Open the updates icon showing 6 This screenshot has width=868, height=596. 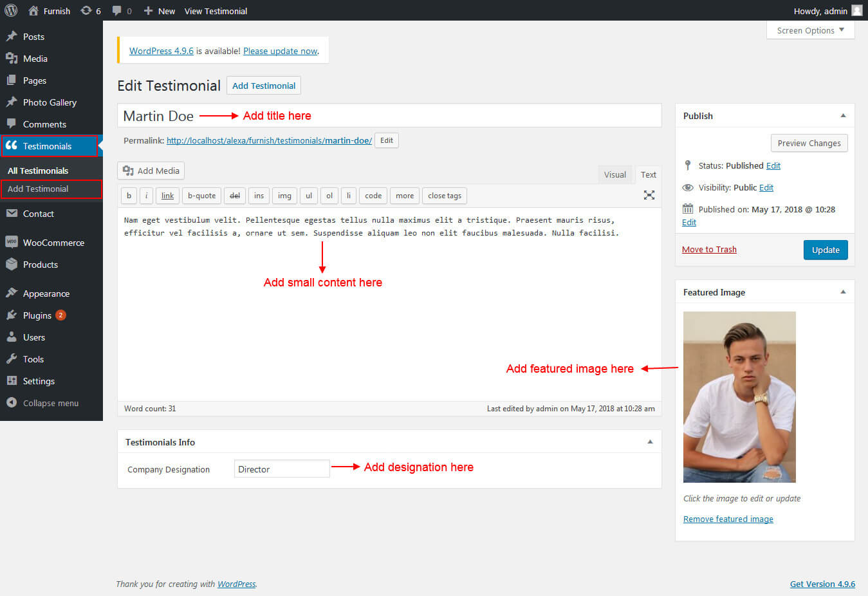point(86,10)
